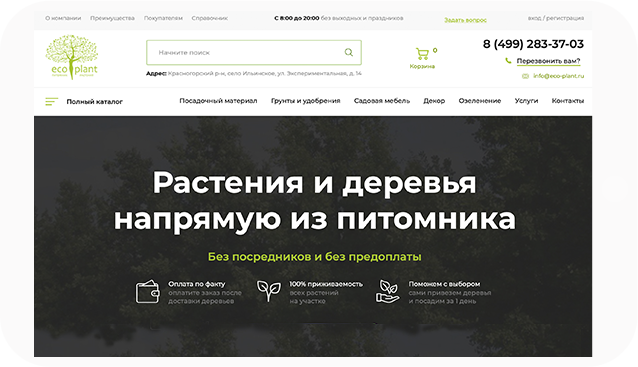This screenshot has width=638, height=367.
Task: Click the Задать вопрос link
Action: 465,20
